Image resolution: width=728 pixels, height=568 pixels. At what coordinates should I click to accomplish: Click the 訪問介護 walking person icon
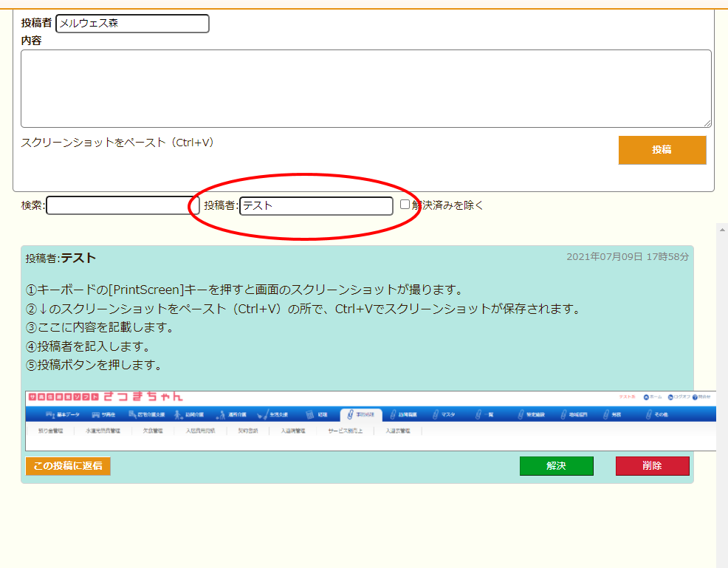coord(179,415)
